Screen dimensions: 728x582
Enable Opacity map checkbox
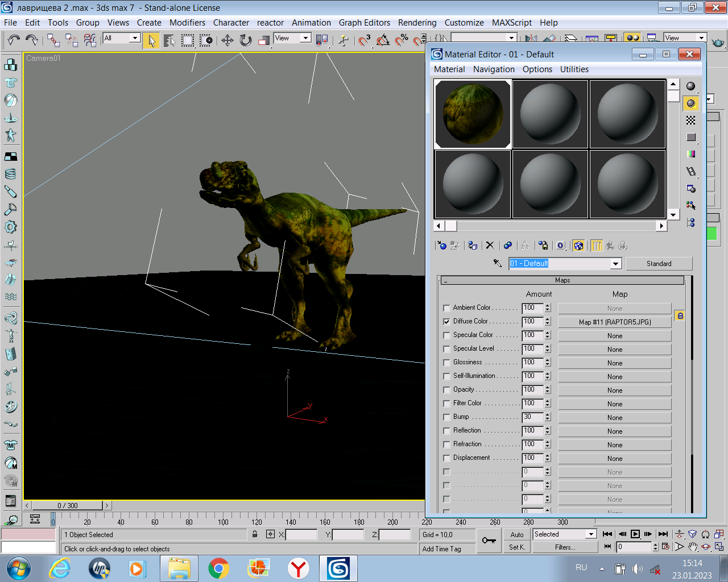click(446, 390)
